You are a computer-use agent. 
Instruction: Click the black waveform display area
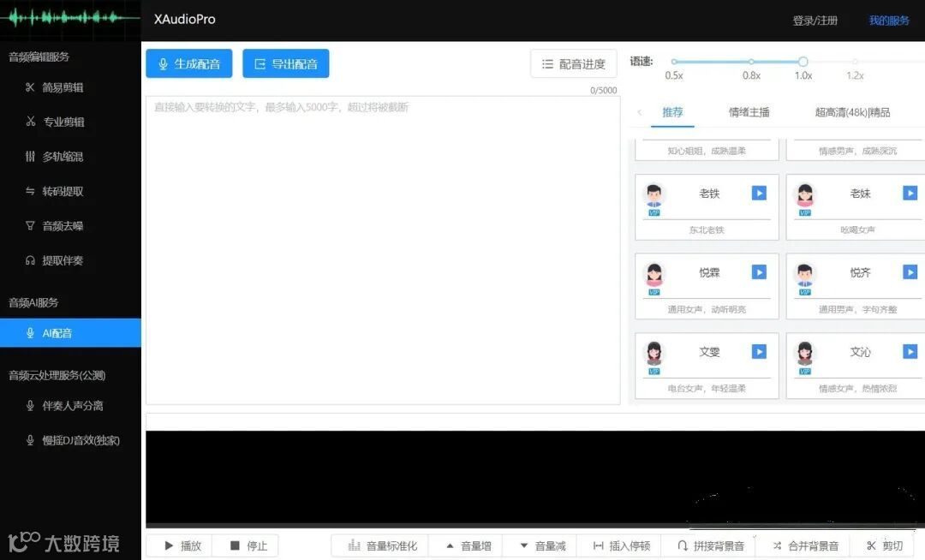pyautogui.click(x=535, y=478)
